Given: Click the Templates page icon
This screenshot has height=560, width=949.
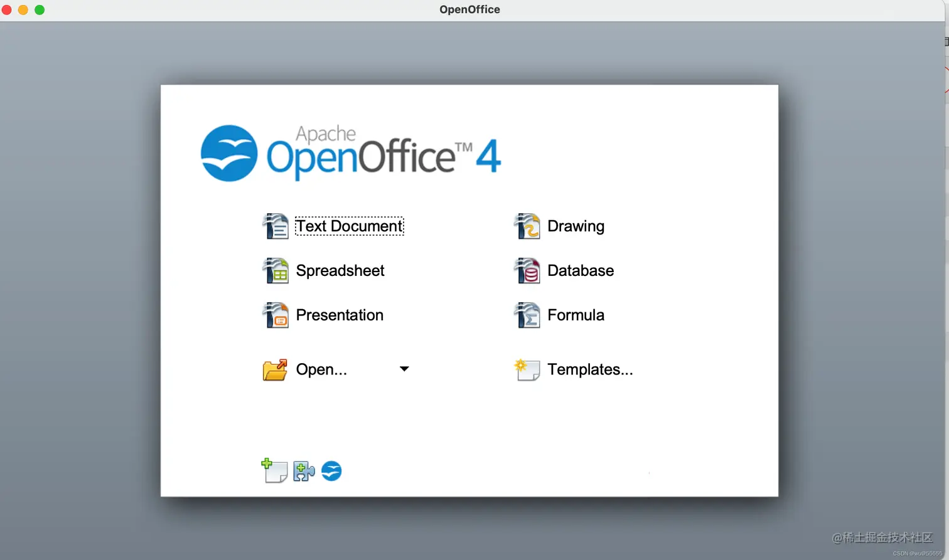Looking at the screenshot, I should tap(527, 369).
